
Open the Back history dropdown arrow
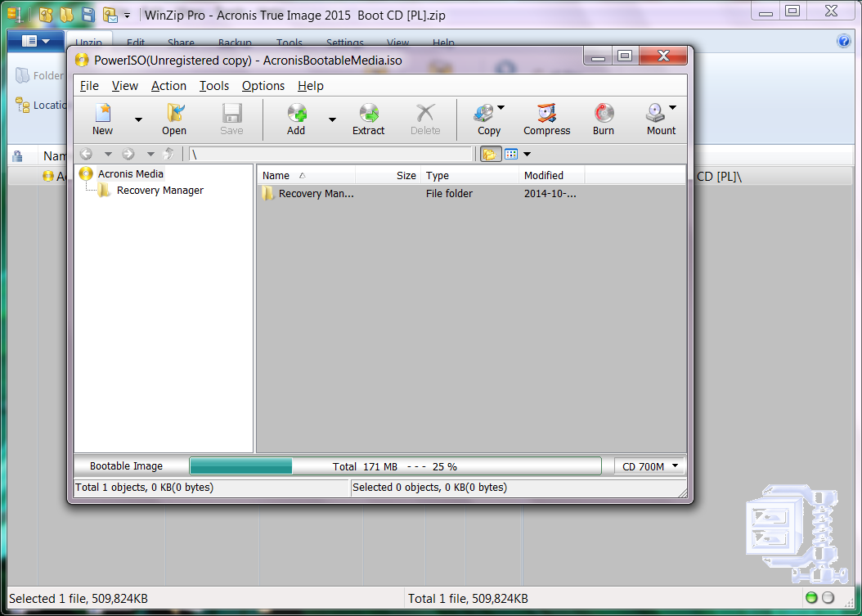pos(108,154)
